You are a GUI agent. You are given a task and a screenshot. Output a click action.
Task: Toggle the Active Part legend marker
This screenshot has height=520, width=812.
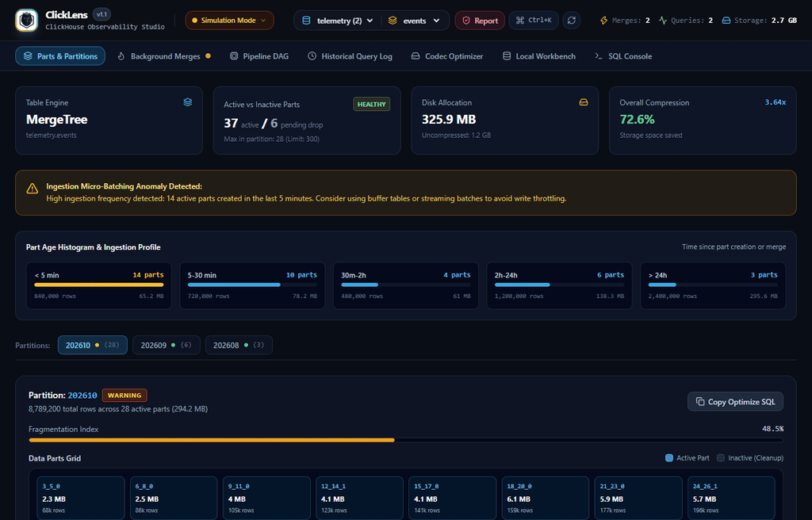[669, 458]
